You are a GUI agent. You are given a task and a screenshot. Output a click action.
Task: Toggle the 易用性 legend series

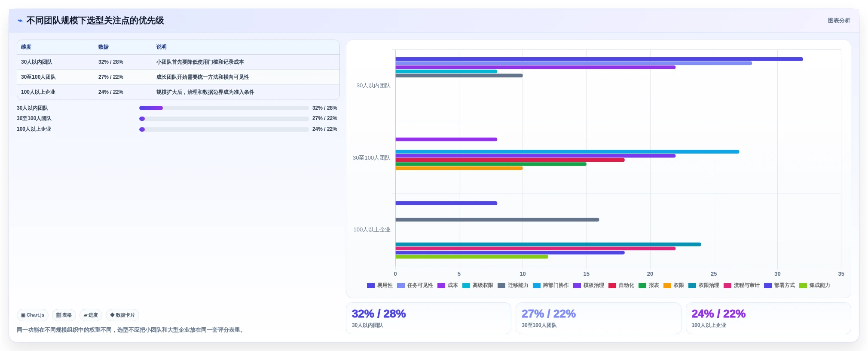pos(380,286)
